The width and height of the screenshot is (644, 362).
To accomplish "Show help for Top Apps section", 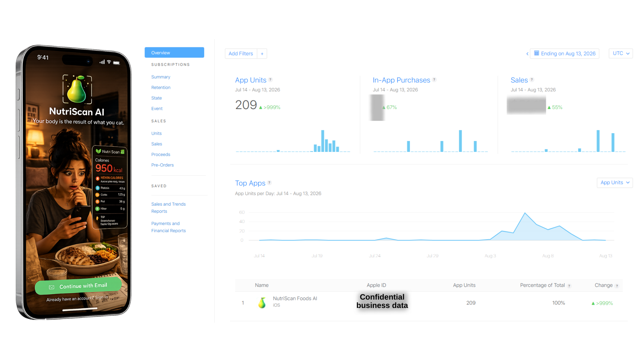I will pos(270,183).
